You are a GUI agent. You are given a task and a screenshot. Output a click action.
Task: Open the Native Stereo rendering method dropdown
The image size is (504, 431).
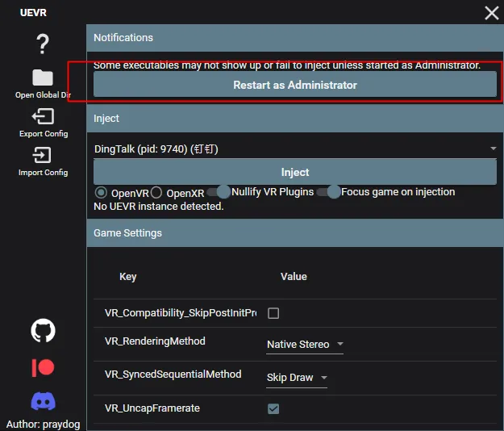point(305,345)
